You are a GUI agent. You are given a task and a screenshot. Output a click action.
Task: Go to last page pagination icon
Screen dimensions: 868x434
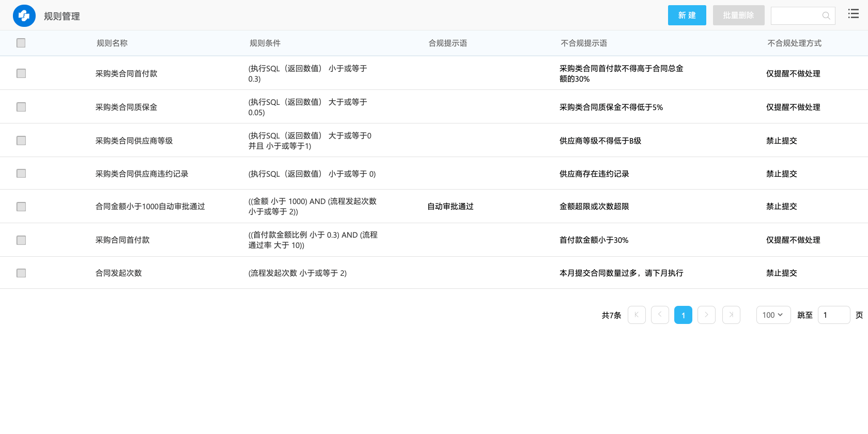pos(731,315)
